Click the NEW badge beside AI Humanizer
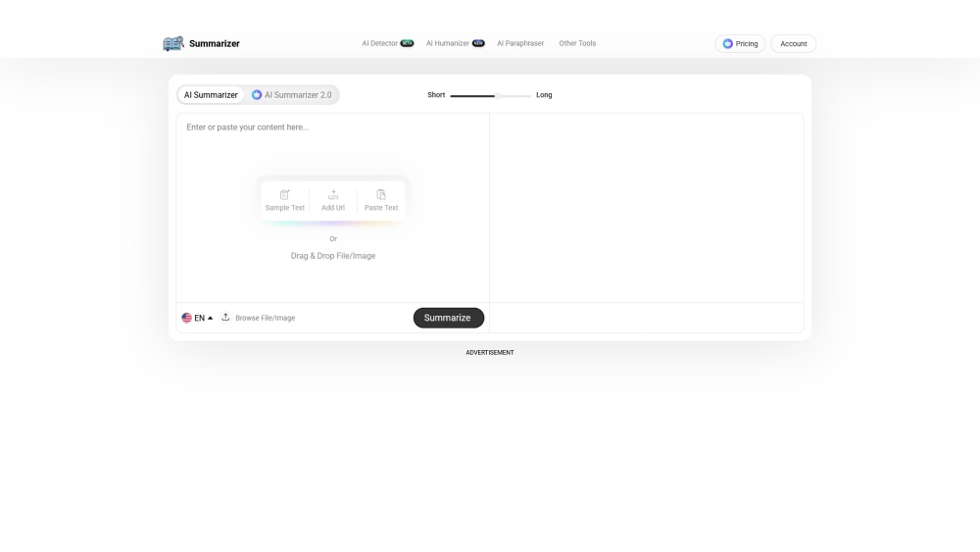The image size is (980, 552). coord(478,43)
